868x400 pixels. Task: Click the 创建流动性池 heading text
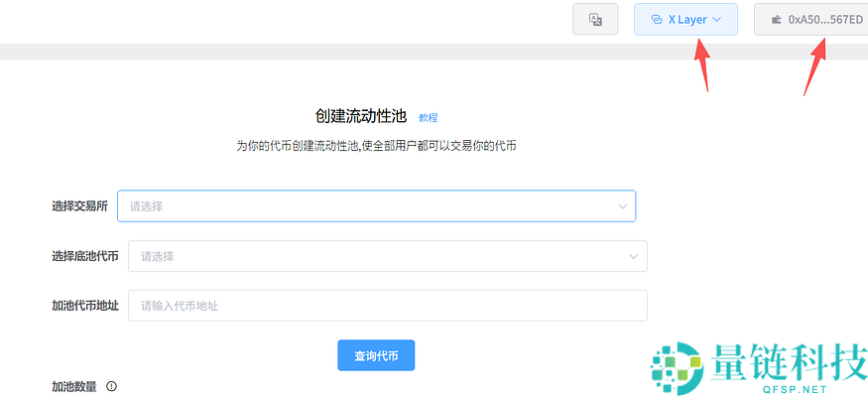pyautogui.click(x=361, y=116)
